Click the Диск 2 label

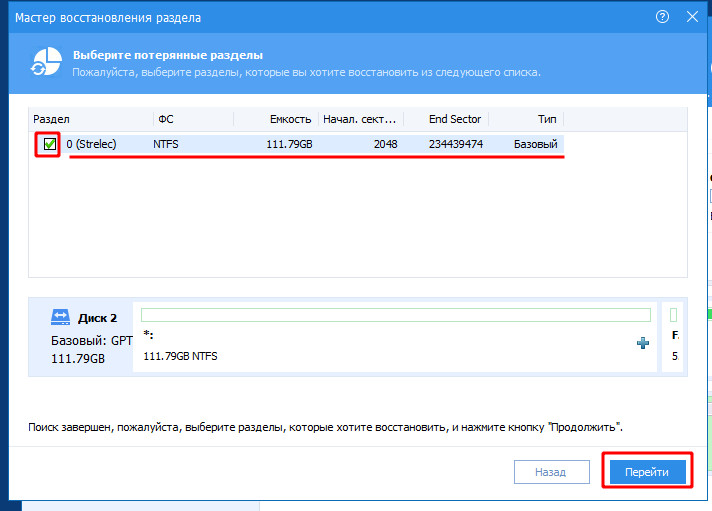(98, 318)
